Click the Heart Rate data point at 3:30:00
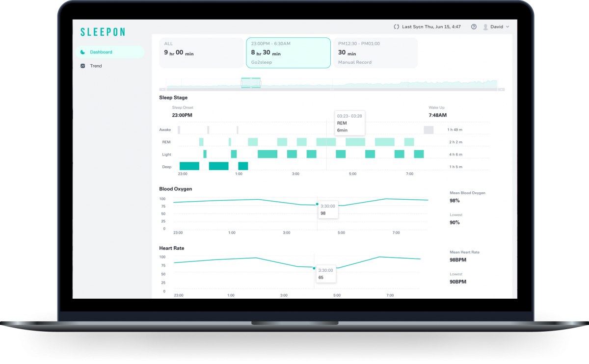This screenshot has width=589, height=364. pos(314,268)
